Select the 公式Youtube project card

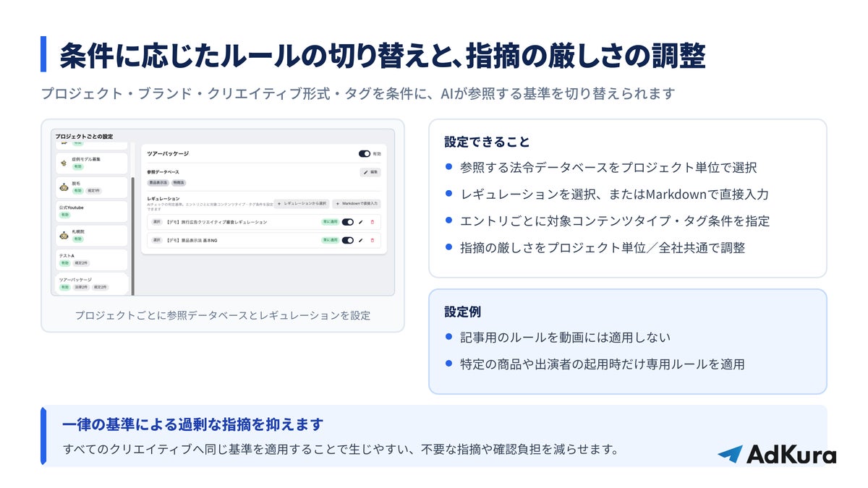tap(92, 211)
